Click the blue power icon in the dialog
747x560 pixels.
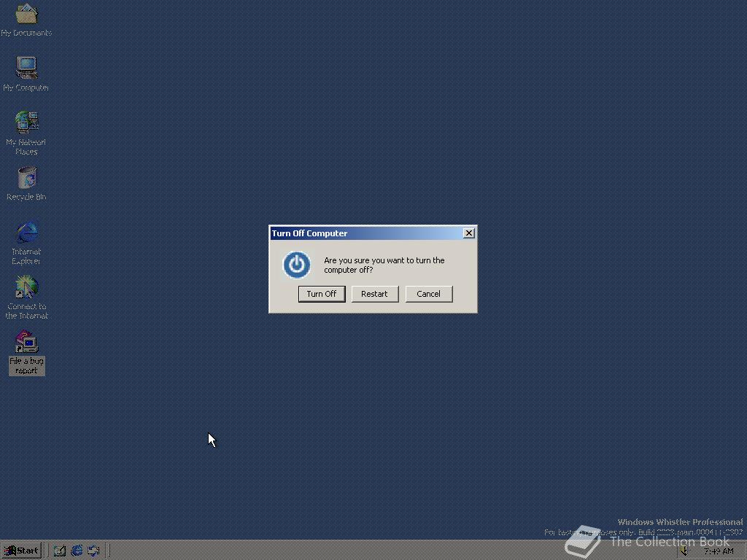point(296,265)
